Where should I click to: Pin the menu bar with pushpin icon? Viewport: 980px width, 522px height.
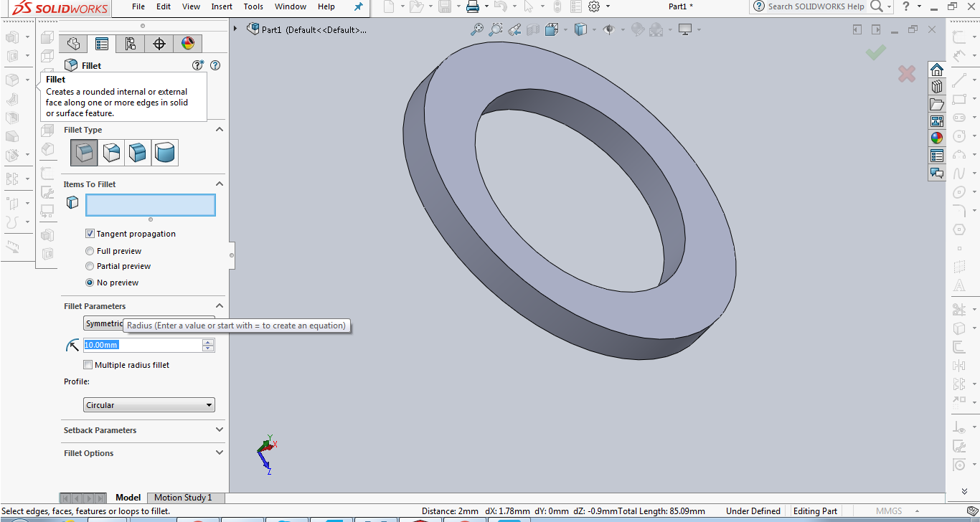click(359, 6)
